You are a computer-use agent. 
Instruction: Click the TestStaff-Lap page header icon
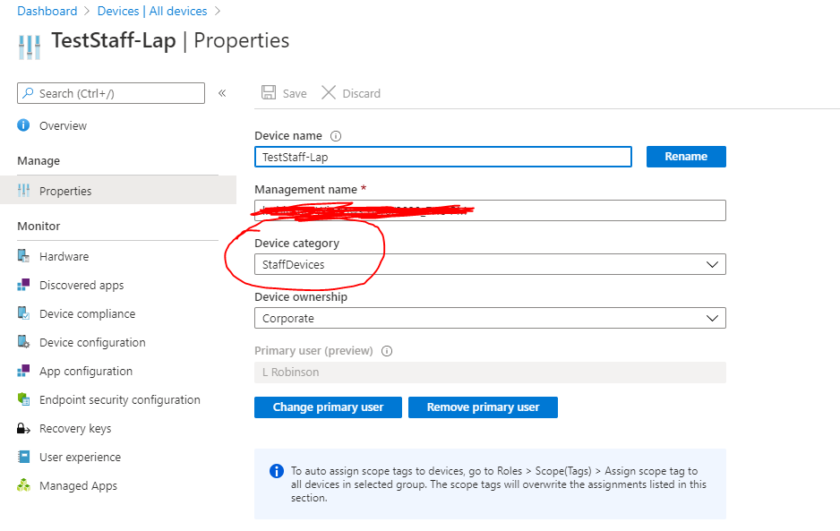(29, 47)
